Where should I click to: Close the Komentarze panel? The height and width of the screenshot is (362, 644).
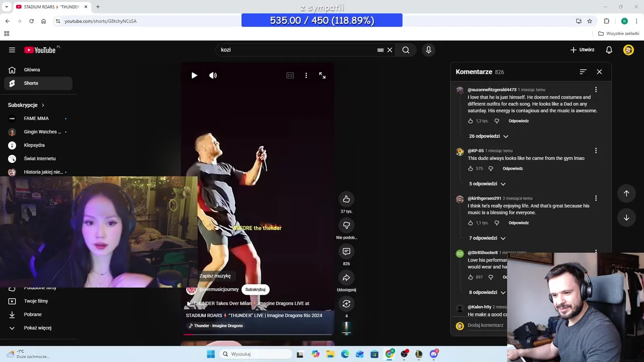coord(599,72)
